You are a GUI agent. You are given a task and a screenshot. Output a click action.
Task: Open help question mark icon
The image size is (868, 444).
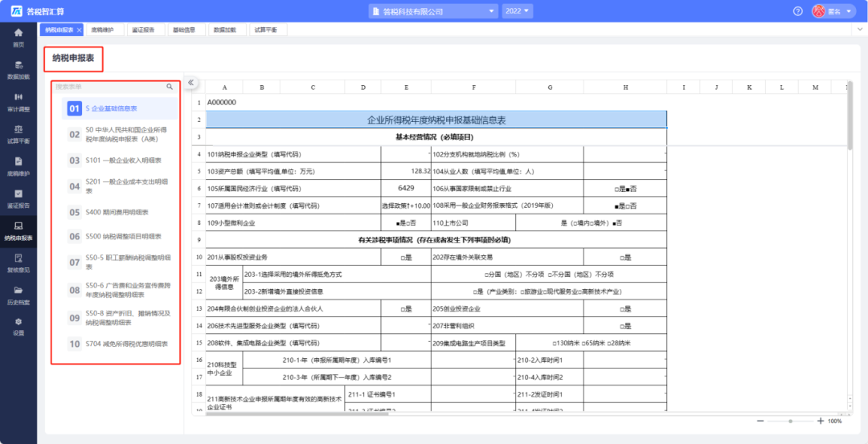click(798, 11)
